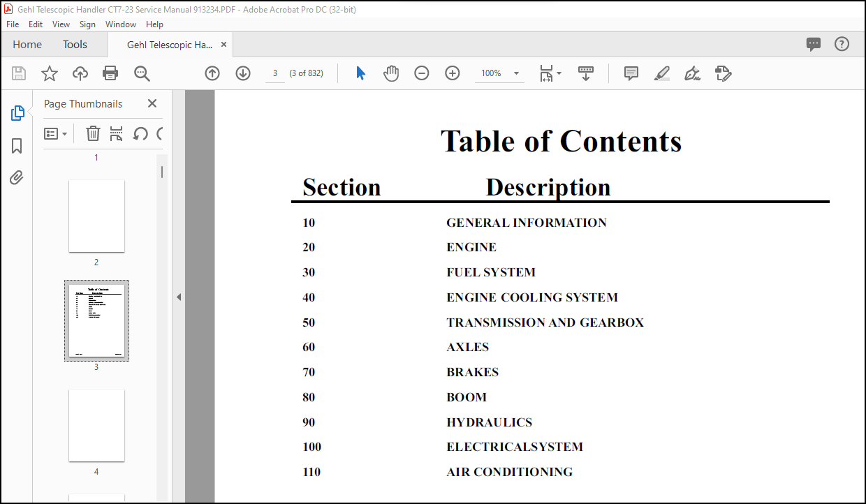Add document to favorites with star icon
This screenshot has height=504, width=866.
point(50,73)
